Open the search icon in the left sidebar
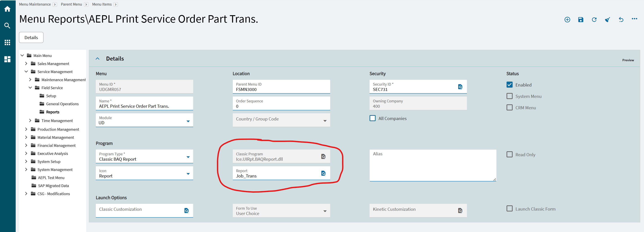This screenshot has height=232, width=644. coord(8,25)
